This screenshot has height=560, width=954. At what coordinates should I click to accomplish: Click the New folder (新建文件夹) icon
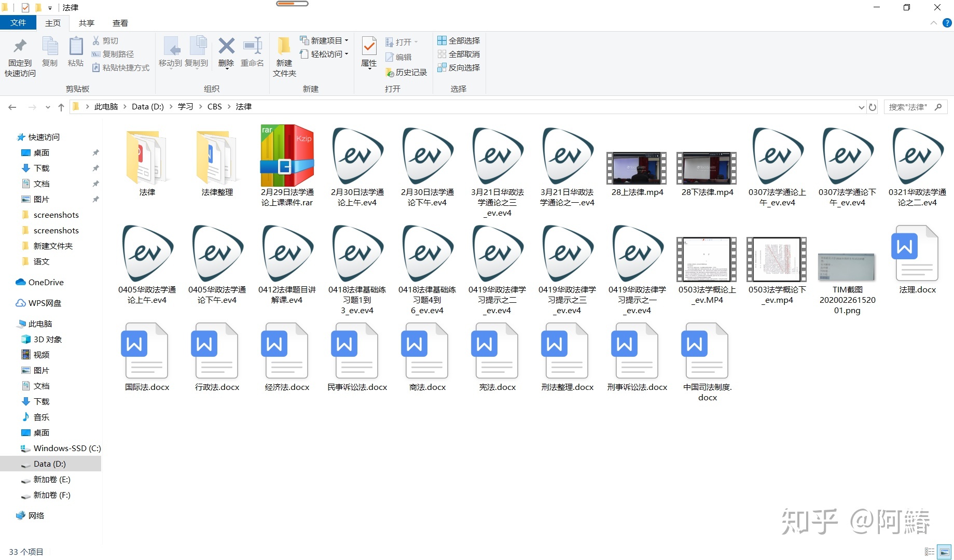[x=284, y=46]
